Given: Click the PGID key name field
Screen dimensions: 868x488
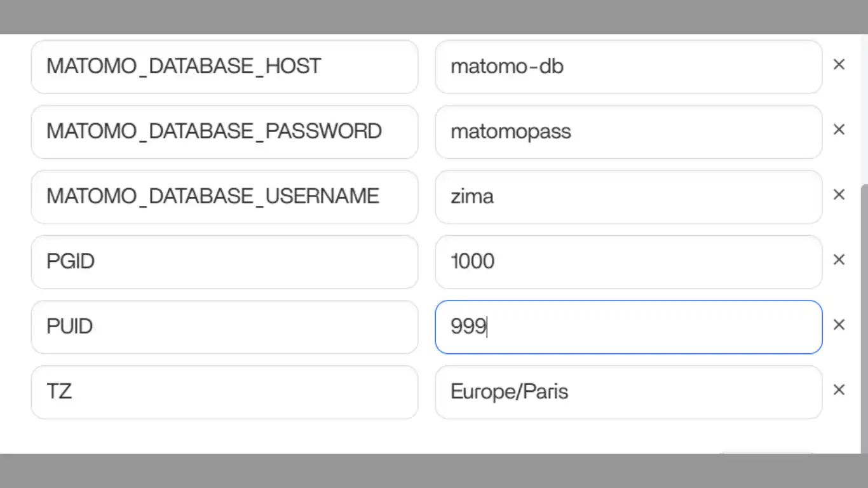Looking at the screenshot, I should 224,262.
